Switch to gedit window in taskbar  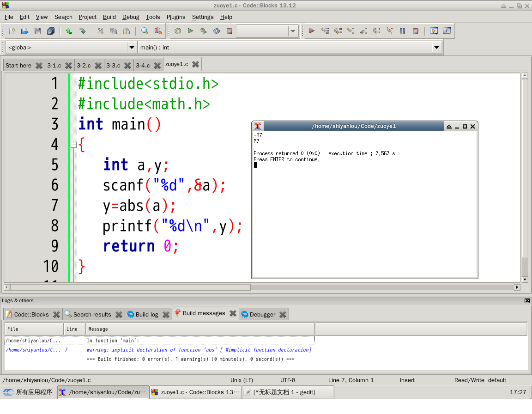point(287,392)
